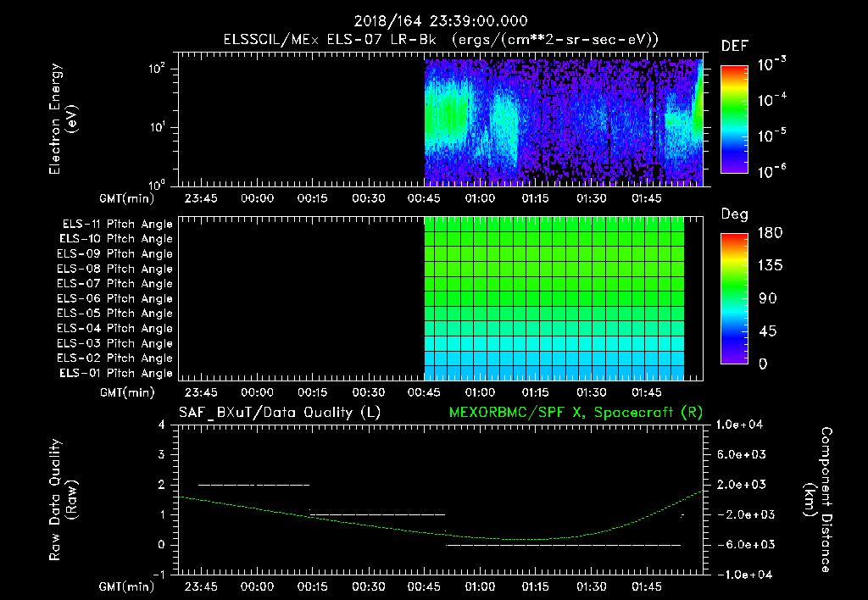
Task: Click the Deg color bar label
Action: 734,214
